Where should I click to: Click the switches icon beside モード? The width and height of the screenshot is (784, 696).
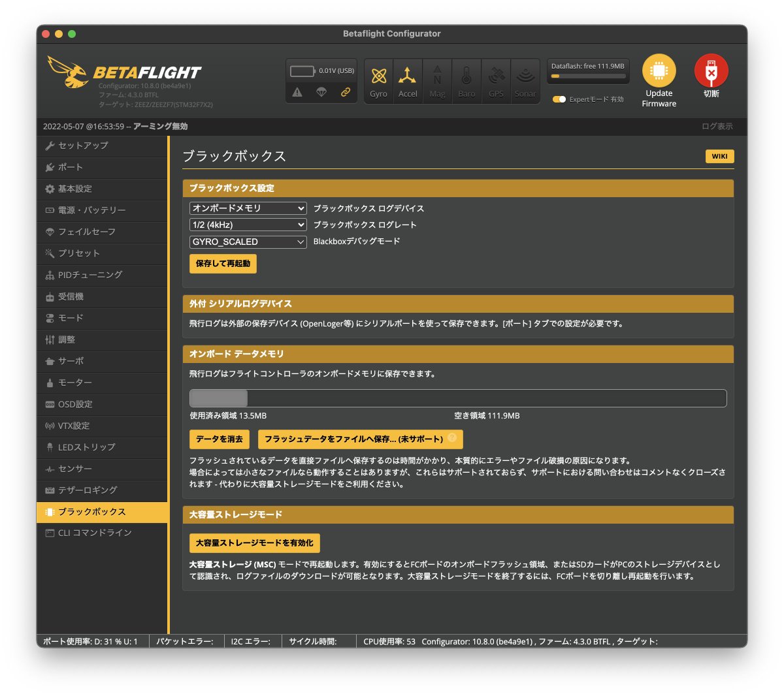pos(50,318)
